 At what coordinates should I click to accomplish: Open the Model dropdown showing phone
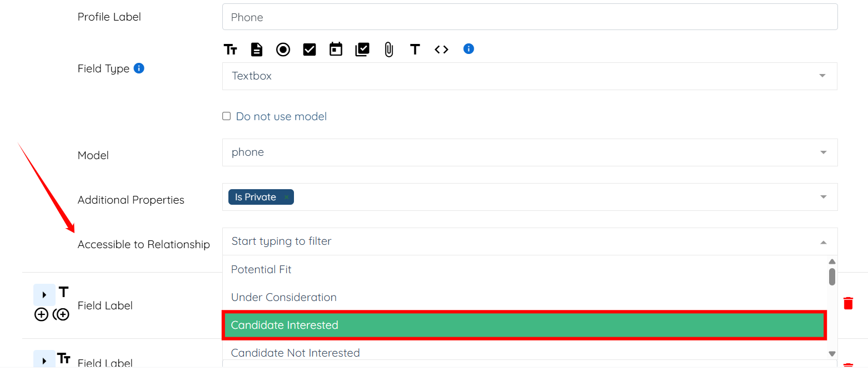coord(529,152)
